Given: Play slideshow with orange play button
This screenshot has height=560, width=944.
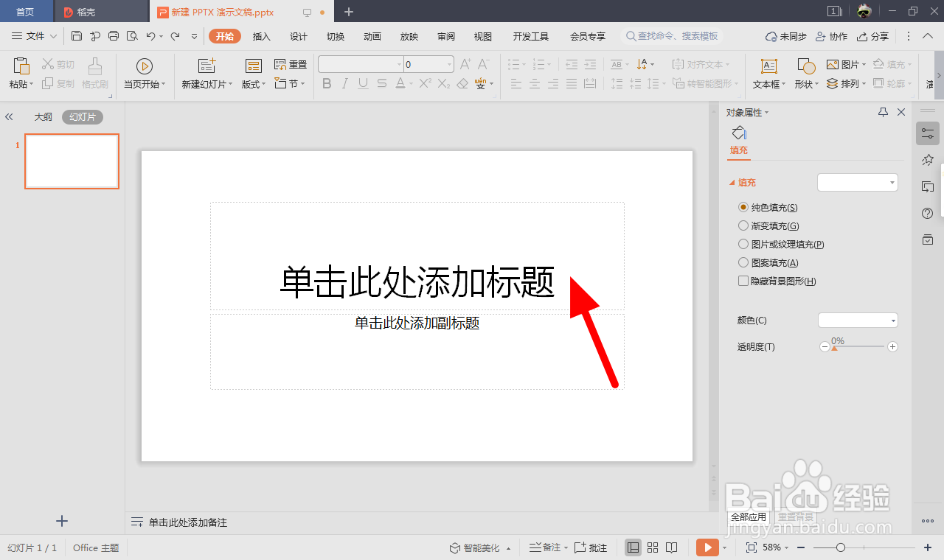Looking at the screenshot, I should click(x=707, y=547).
